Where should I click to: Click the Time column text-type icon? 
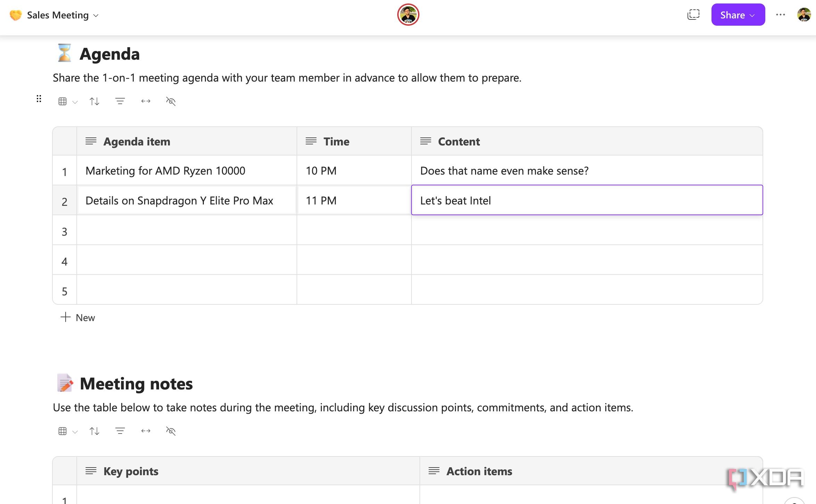pos(311,141)
